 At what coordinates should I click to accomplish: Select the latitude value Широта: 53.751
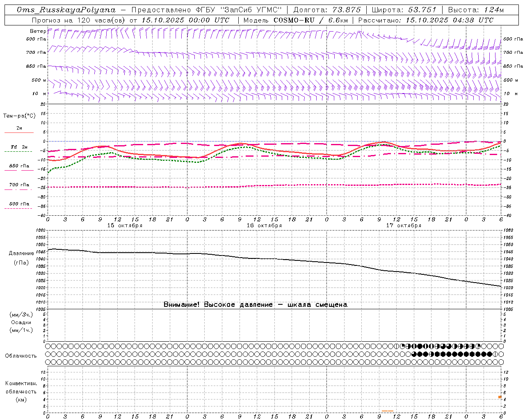pyautogui.click(x=404, y=10)
